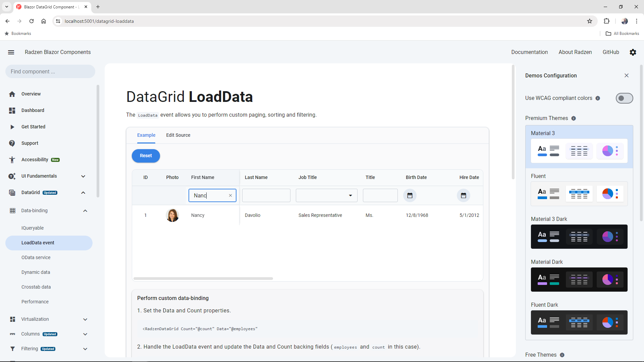
Task: Open the Job Title filter dropdown
Action: point(350,195)
